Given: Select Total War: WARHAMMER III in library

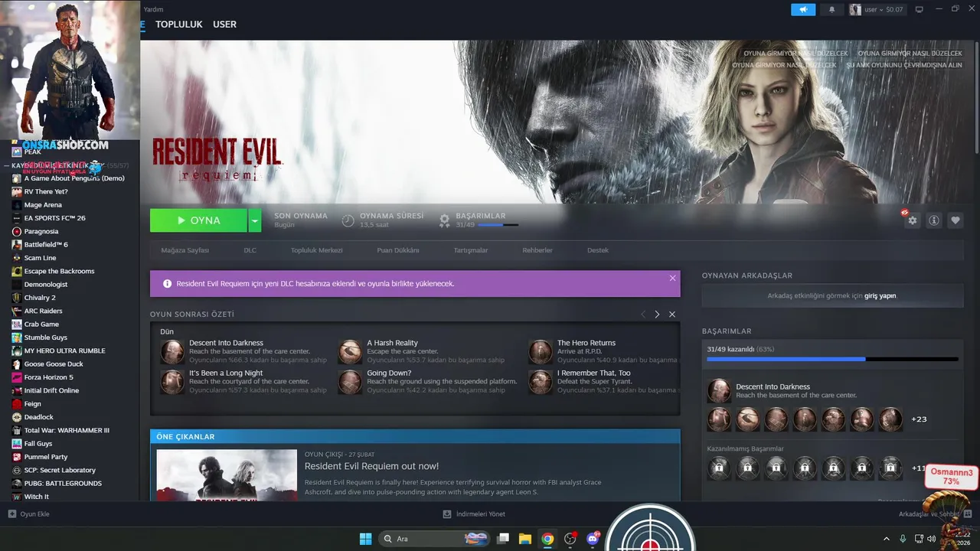Looking at the screenshot, I should coord(67,430).
